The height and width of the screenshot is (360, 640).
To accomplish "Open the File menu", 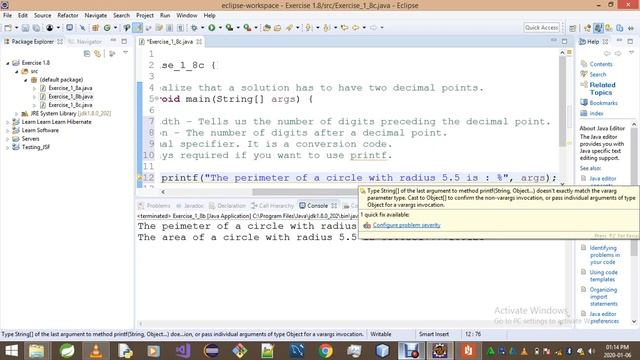I will click(7, 16).
